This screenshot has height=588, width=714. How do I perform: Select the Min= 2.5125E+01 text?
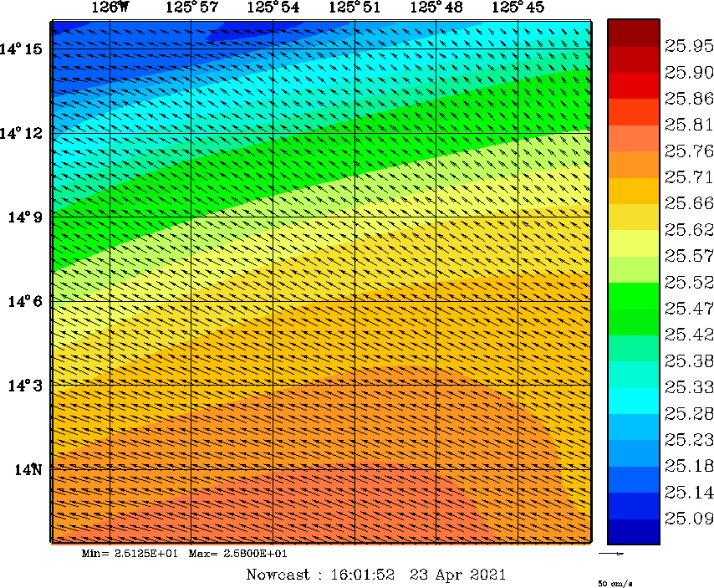[x=130, y=554]
